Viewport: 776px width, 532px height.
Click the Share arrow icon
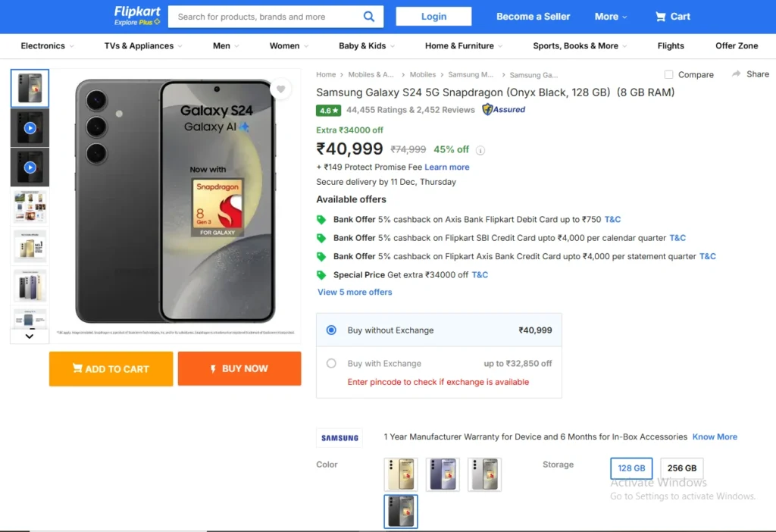pyautogui.click(x=737, y=74)
